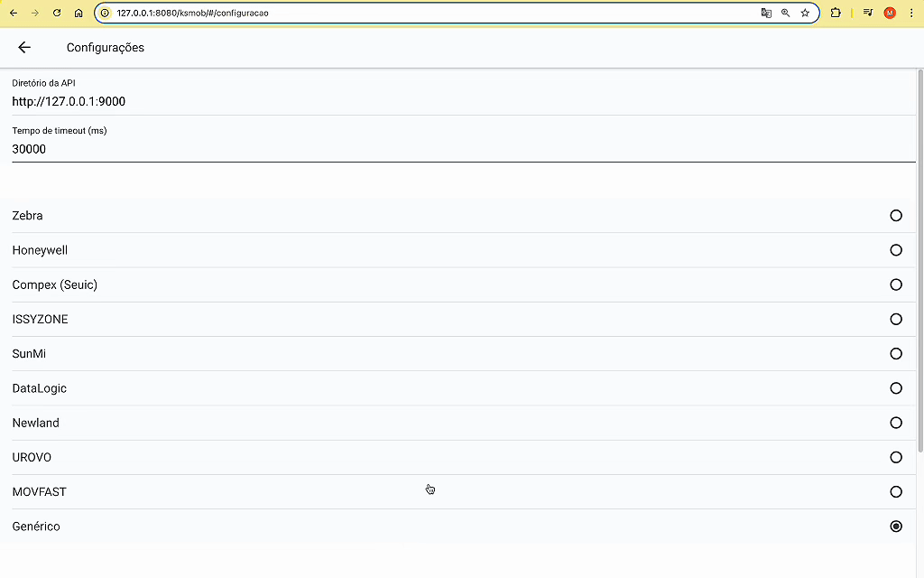Image resolution: width=924 pixels, height=578 pixels.
Task: Open the media control toolbar button
Action: pyautogui.click(x=867, y=14)
